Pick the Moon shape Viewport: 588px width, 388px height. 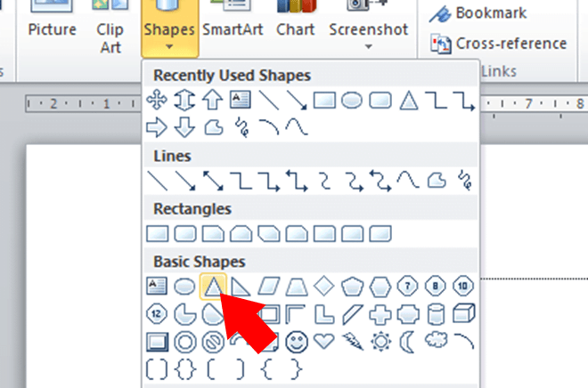pyautogui.click(x=408, y=340)
